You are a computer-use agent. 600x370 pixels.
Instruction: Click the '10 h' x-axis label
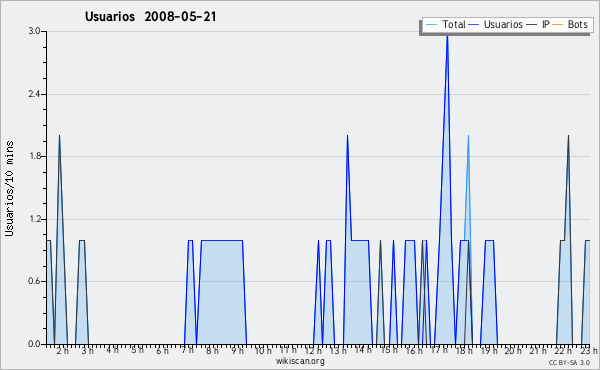pos(263,350)
